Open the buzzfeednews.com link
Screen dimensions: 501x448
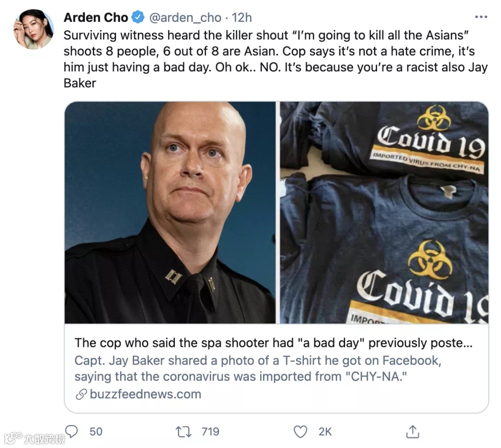point(146,394)
